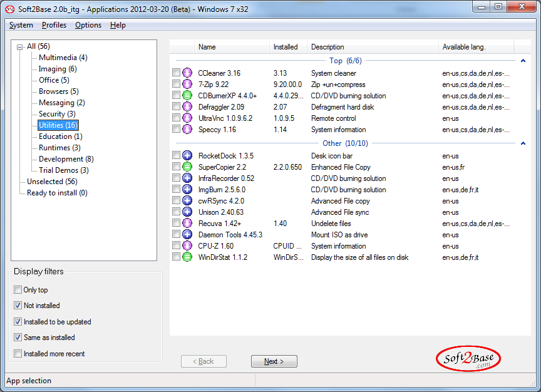Click the Recuva 1.42+ row name
This screenshot has height=392, width=541.
pyautogui.click(x=219, y=224)
